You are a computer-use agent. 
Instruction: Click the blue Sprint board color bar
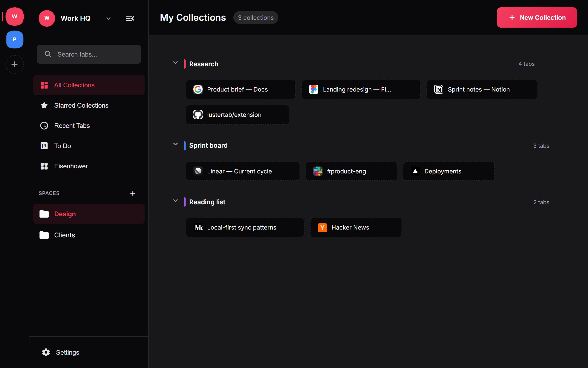click(185, 146)
